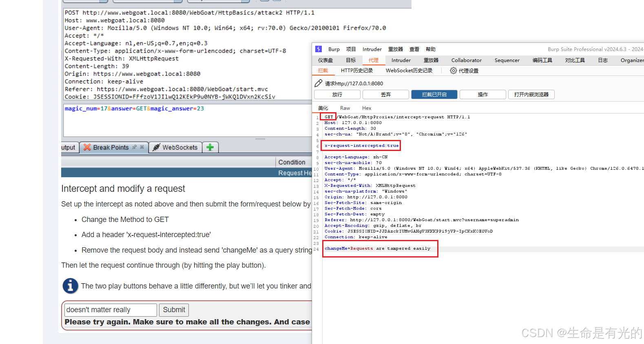Select the highlighted Request Header breakpoint row

[x=186, y=173]
